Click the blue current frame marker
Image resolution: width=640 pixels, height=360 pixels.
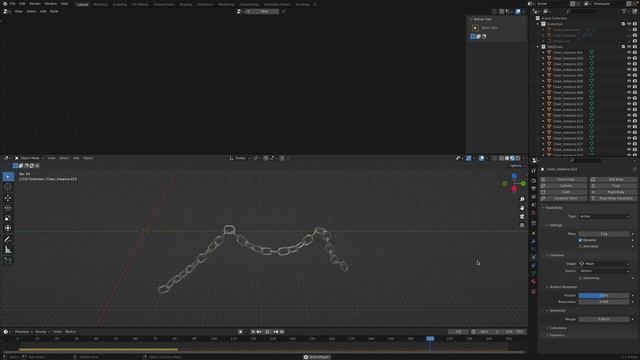(430, 339)
